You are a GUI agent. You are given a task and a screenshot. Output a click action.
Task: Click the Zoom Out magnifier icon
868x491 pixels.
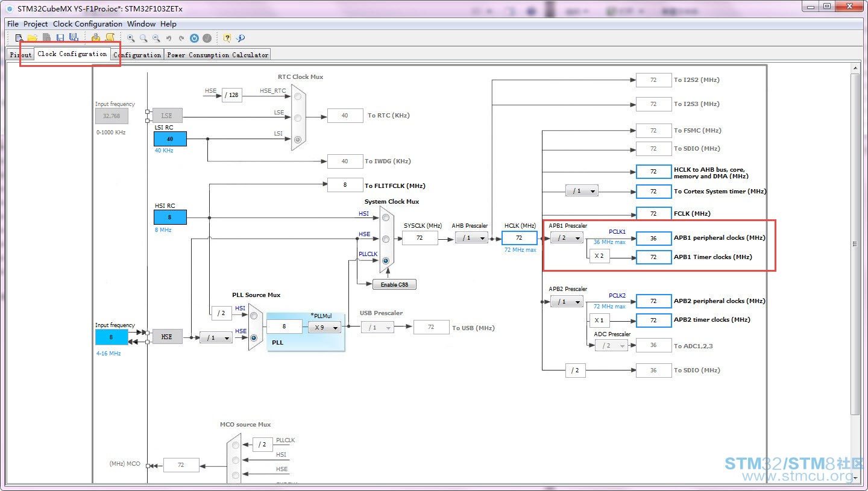(x=156, y=38)
